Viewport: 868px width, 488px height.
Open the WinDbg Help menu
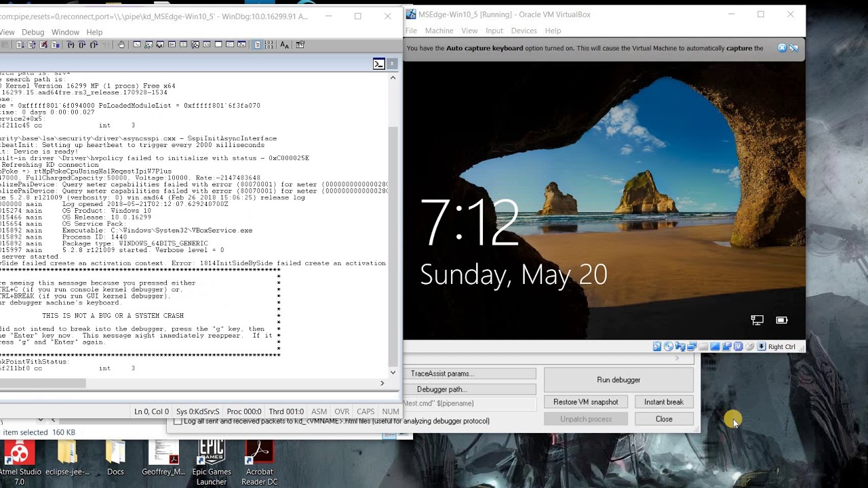pyautogui.click(x=94, y=32)
